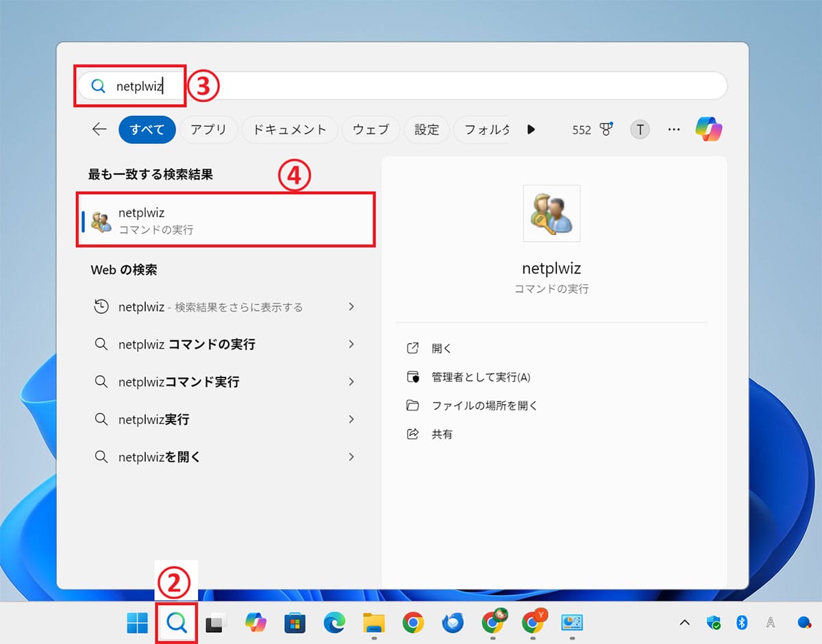Click the back arrow in the search panel

100,129
